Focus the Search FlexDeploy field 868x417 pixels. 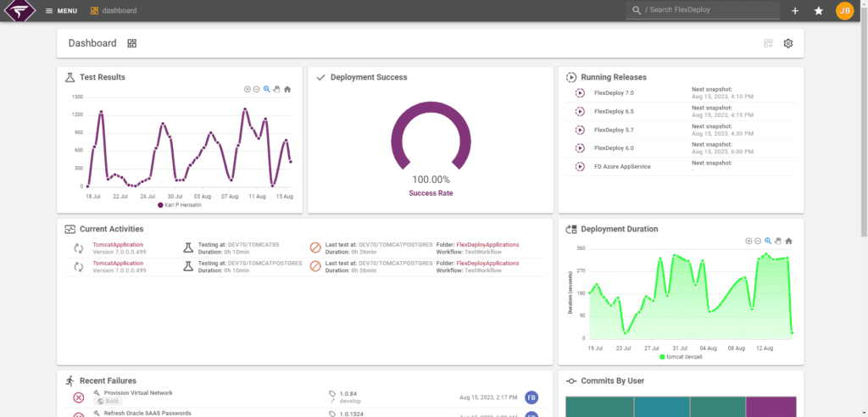[x=703, y=10]
